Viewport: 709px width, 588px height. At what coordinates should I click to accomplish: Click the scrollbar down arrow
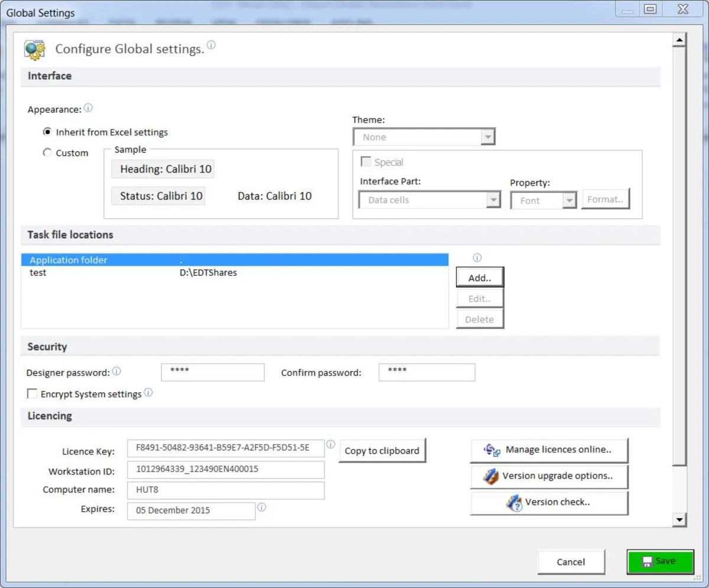click(x=679, y=519)
